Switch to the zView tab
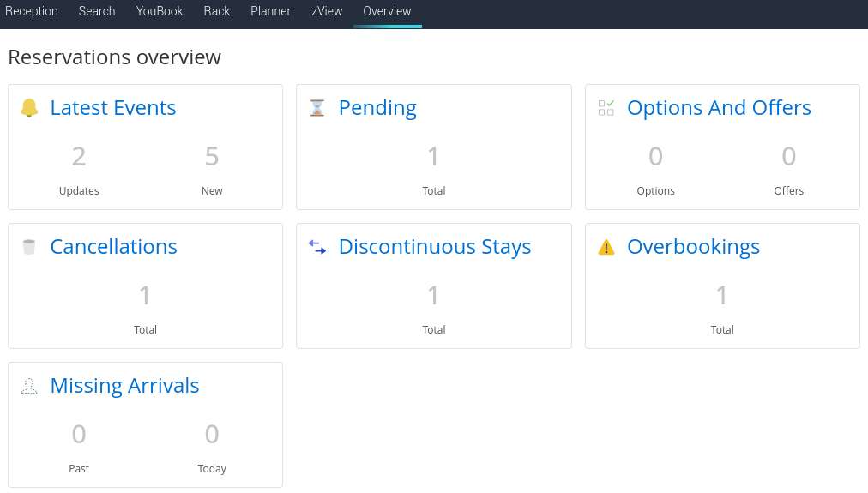 tap(327, 11)
